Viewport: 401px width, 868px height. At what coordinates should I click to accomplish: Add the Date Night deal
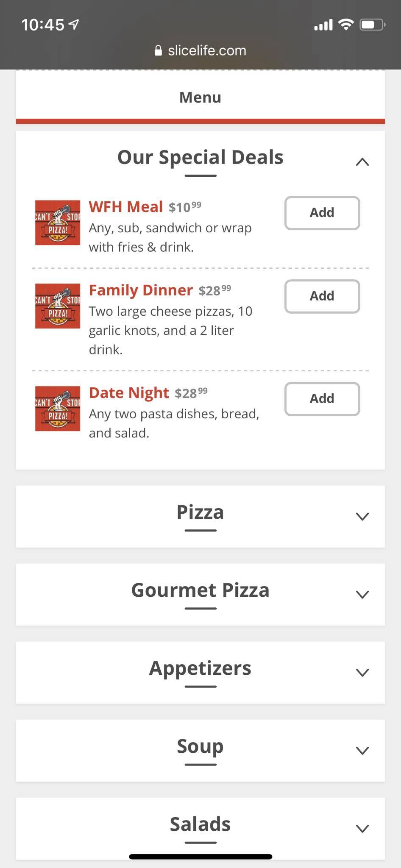click(322, 399)
